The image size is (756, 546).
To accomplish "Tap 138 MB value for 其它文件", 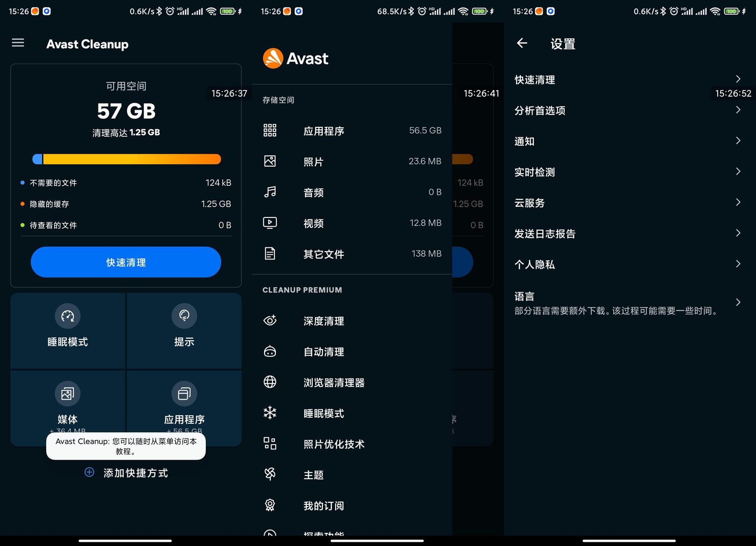I will [426, 253].
